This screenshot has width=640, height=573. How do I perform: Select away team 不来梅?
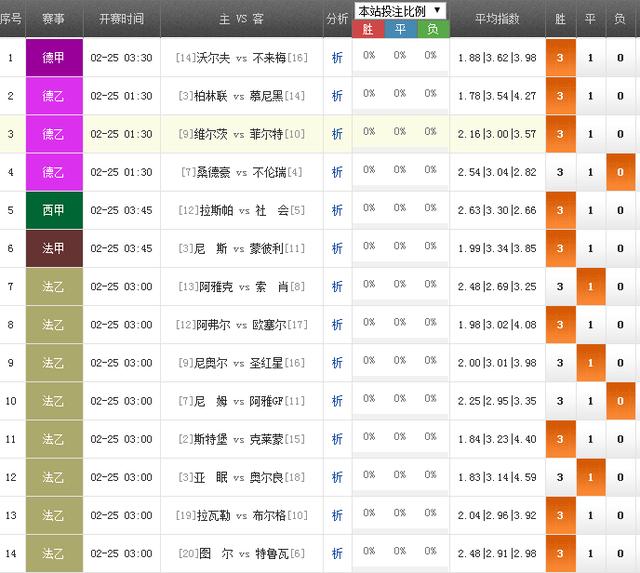[269, 58]
